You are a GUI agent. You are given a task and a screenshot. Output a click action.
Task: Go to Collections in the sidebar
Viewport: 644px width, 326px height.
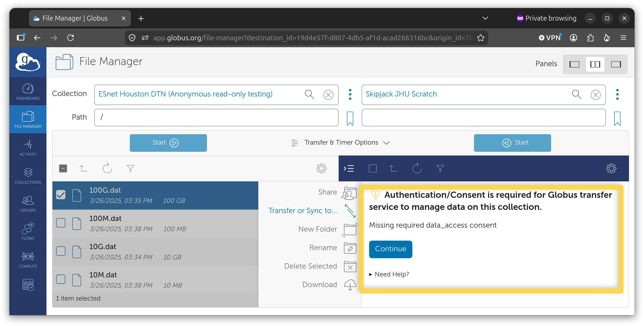[x=28, y=176]
